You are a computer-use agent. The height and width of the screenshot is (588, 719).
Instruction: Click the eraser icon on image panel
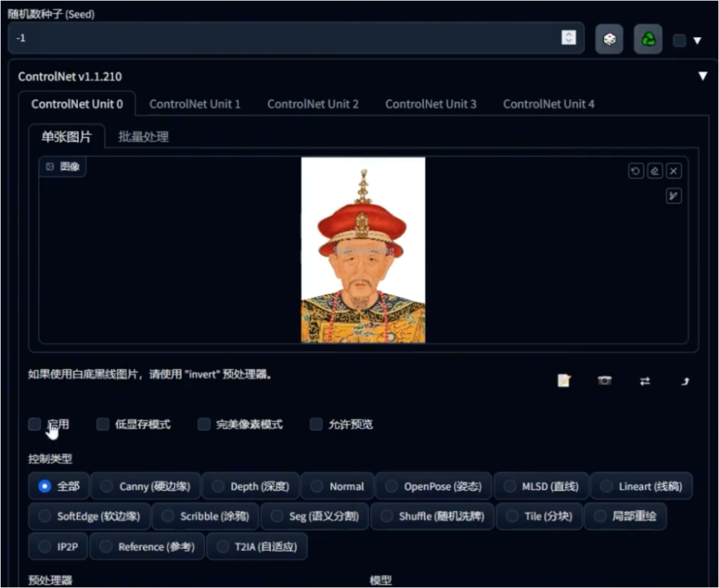point(655,171)
